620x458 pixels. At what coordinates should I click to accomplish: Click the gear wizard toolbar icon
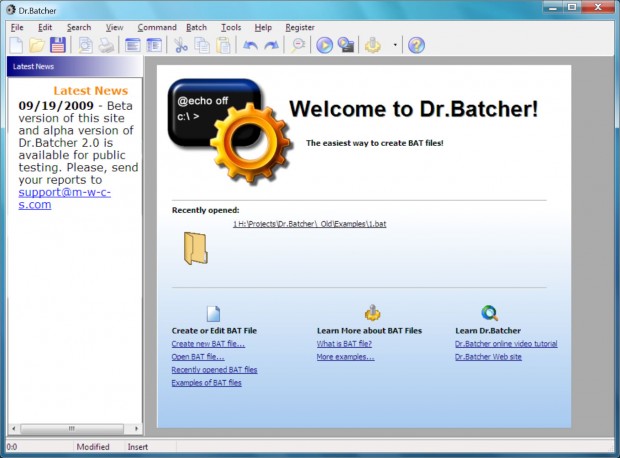(372, 45)
